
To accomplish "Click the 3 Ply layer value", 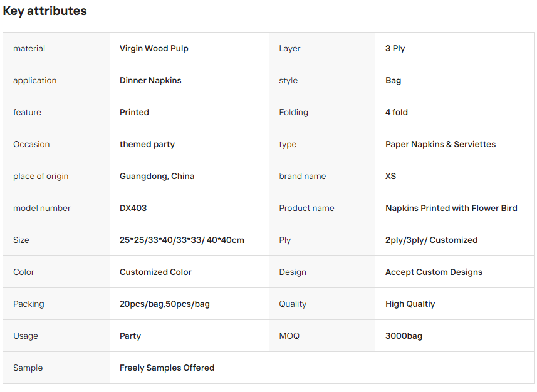I will pos(395,49).
